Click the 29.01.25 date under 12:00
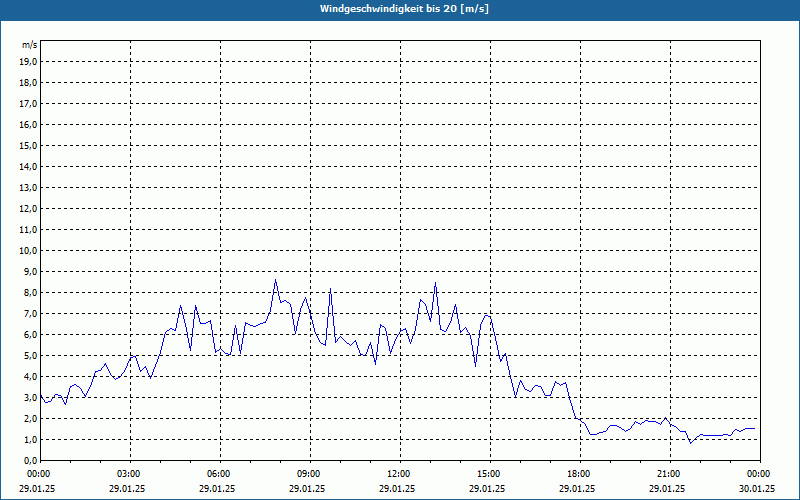Screen dimensions: 800x500 tap(396, 488)
